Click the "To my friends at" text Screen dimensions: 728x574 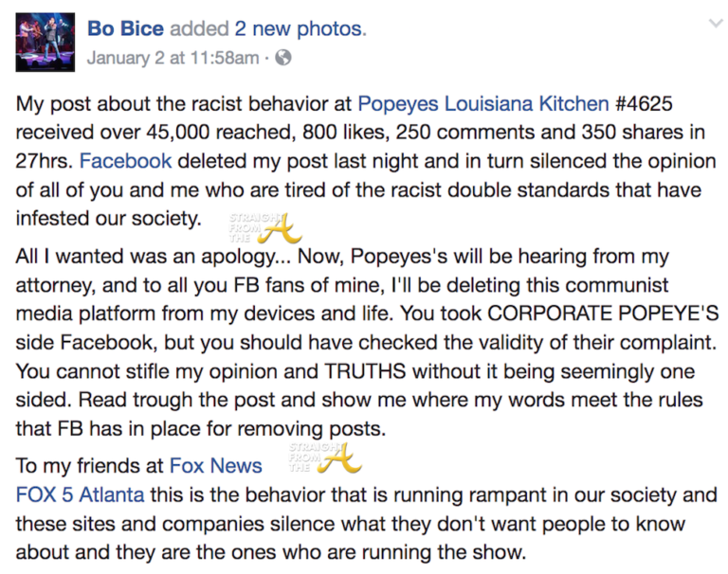(90, 465)
